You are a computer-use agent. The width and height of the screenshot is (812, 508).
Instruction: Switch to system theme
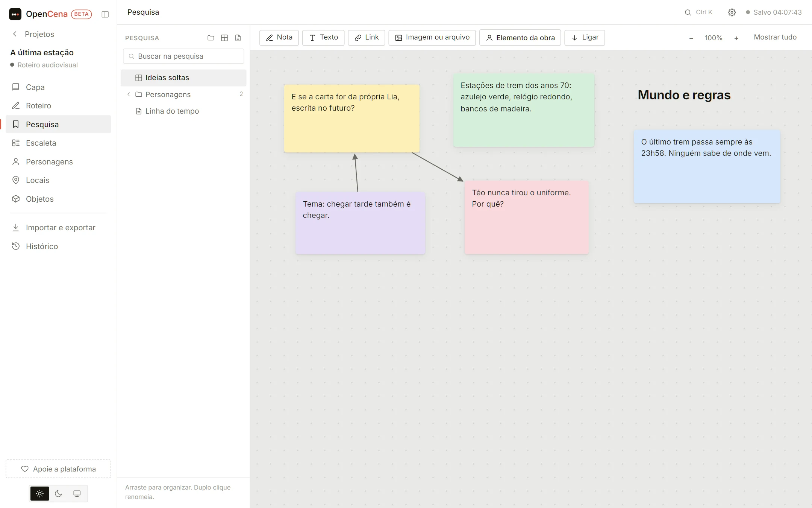(77, 494)
